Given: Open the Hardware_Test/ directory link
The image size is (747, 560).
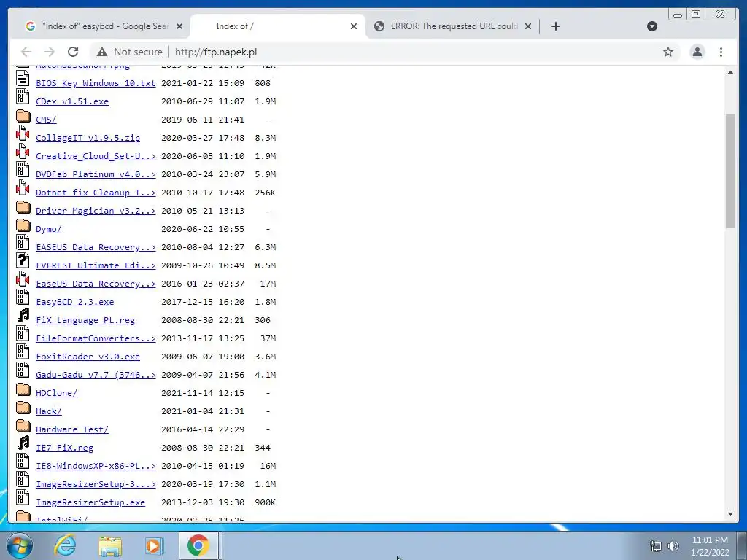Looking at the screenshot, I should click(x=72, y=429).
